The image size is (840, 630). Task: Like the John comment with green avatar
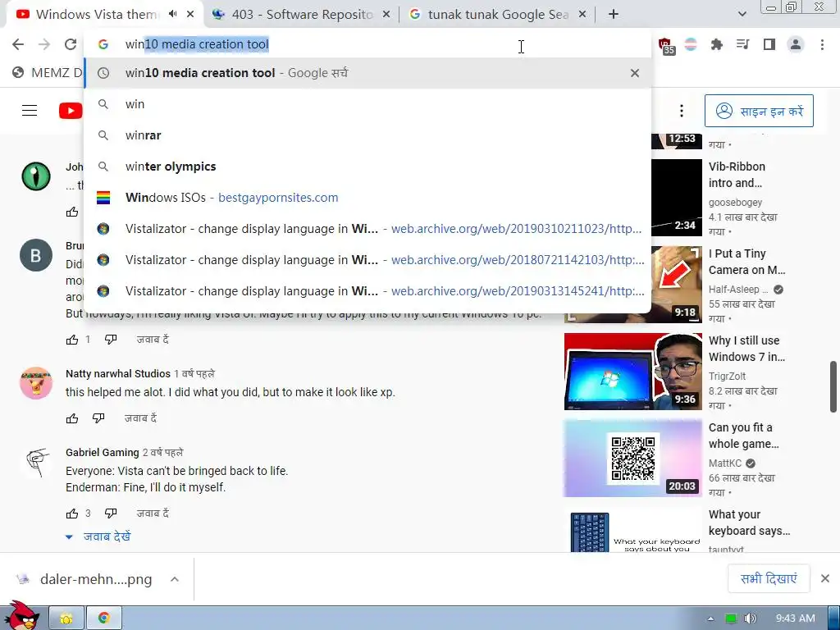(x=72, y=212)
